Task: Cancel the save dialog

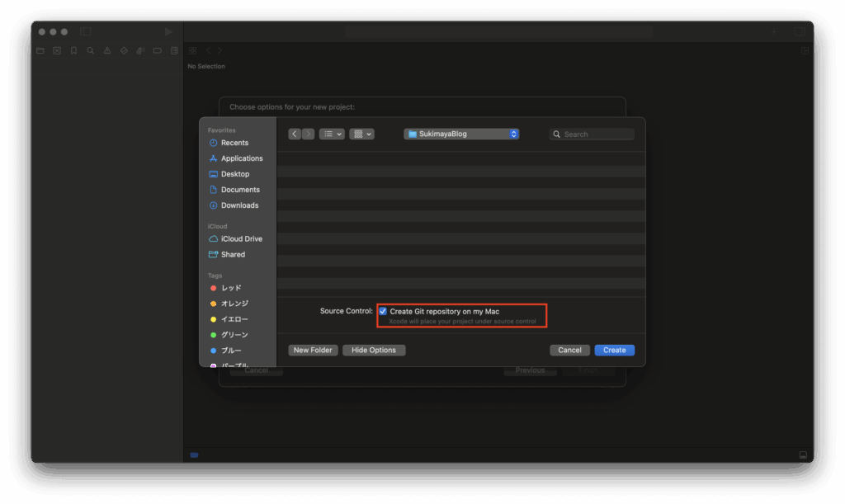Action: [x=569, y=350]
